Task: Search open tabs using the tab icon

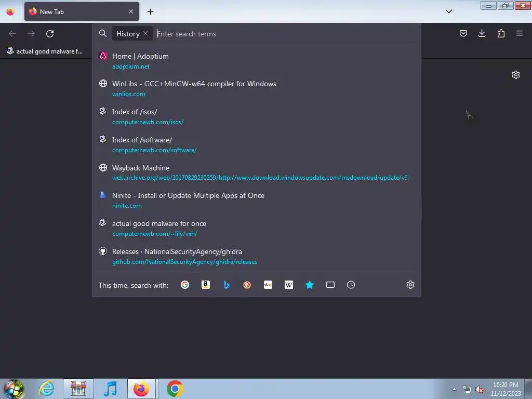Action: [x=330, y=285]
